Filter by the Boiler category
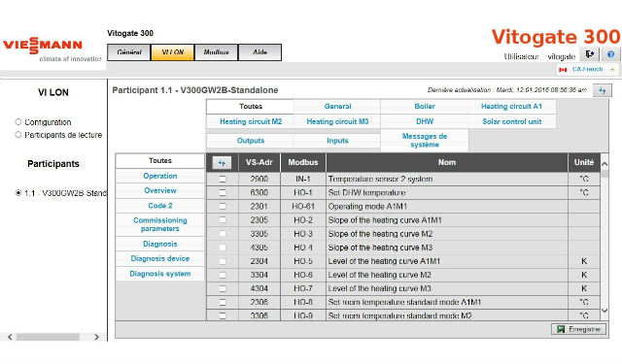 [x=425, y=106]
